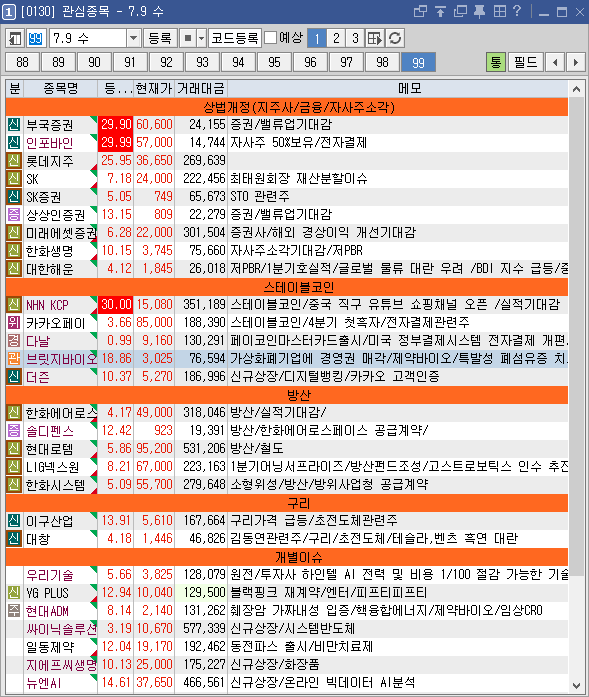Click the scrollbar down arrow at bottom
This screenshot has width=589, height=697.
pyautogui.click(x=577, y=685)
